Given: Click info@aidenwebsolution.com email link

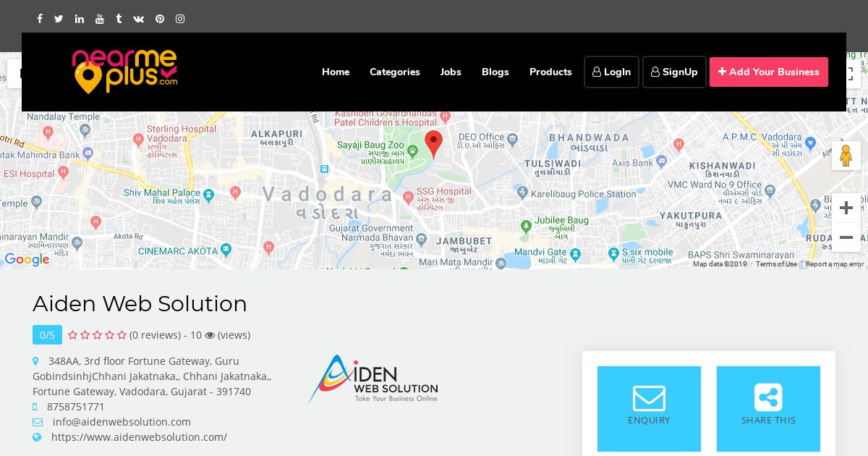Looking at the screenshot, I should pyautogui.click(x=122, y=422).
